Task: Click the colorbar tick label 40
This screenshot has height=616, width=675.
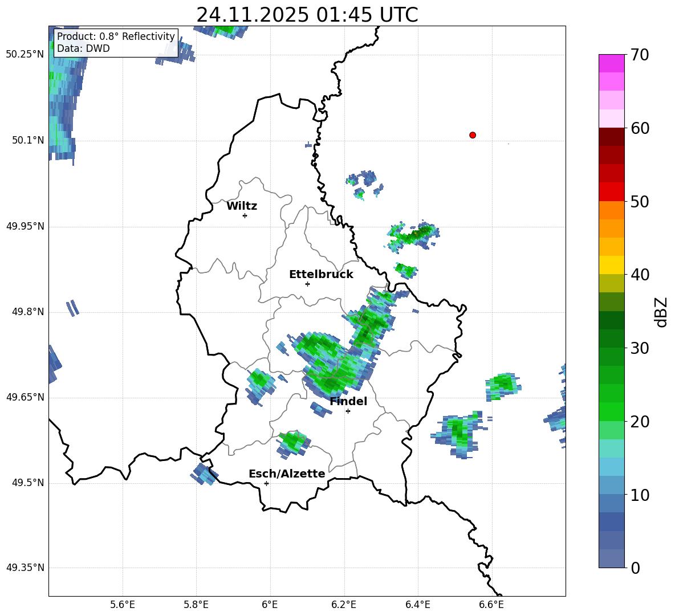Action: point(640,275)
